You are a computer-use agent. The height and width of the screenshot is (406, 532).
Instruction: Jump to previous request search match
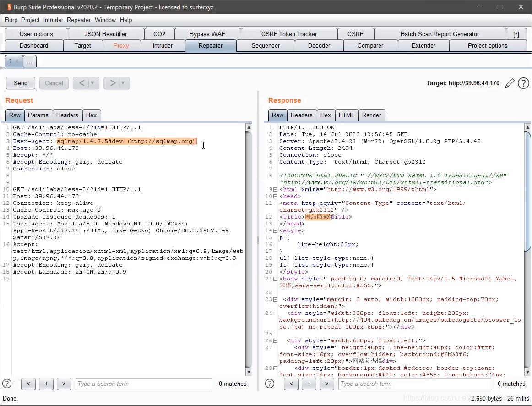click(x=28, y=384)
